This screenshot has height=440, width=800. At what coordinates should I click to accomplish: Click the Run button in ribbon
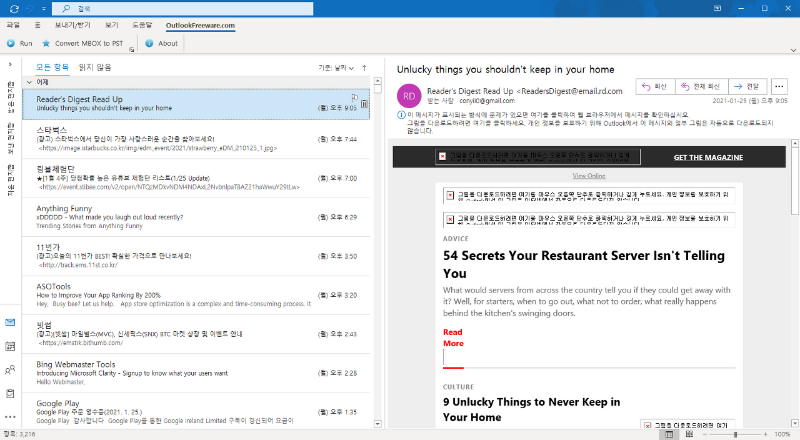[19, 43]
